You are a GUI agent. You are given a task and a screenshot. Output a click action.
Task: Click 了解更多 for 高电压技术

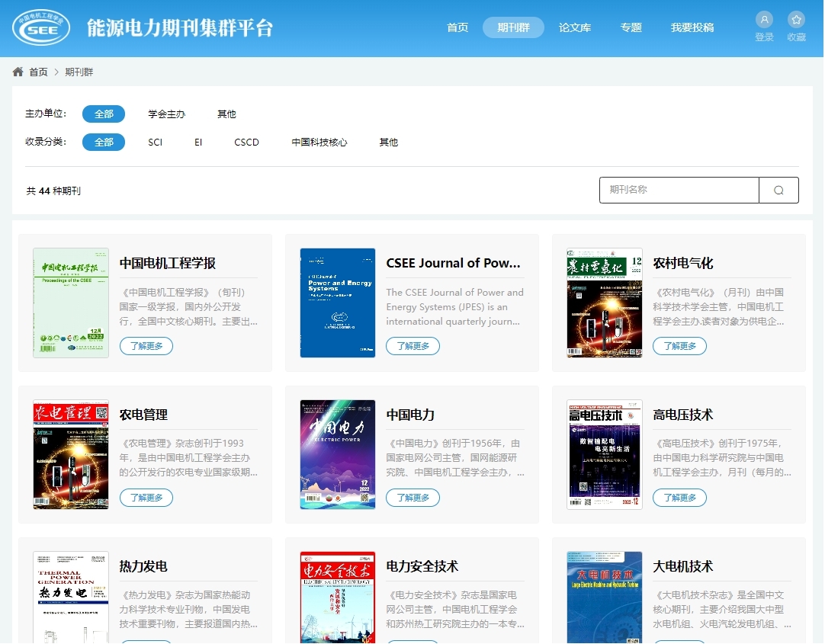coord(680,498)
